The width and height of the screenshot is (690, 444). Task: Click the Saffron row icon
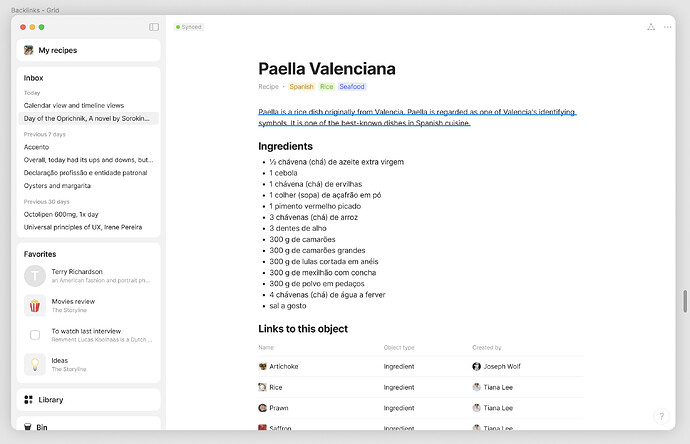[x=262, y=427]
